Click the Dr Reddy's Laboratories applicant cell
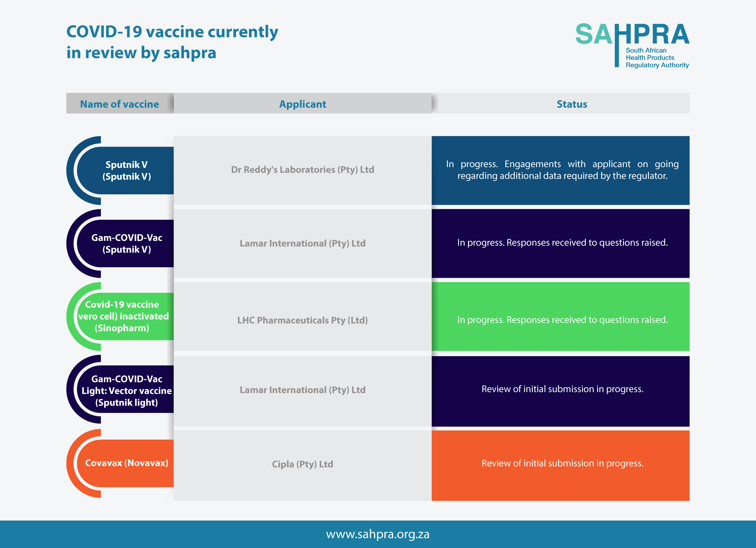 coord(302,170)
